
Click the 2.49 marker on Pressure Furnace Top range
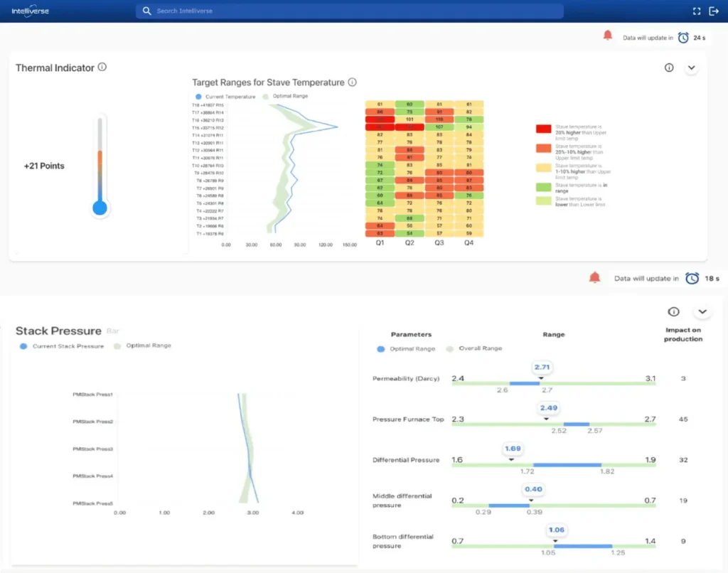click(548, 408)
